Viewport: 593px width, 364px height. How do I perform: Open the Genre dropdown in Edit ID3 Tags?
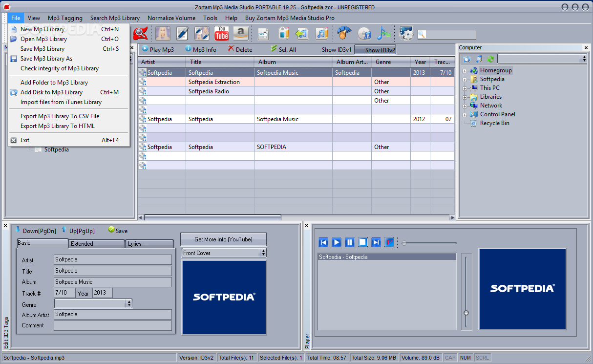point(129,303)
